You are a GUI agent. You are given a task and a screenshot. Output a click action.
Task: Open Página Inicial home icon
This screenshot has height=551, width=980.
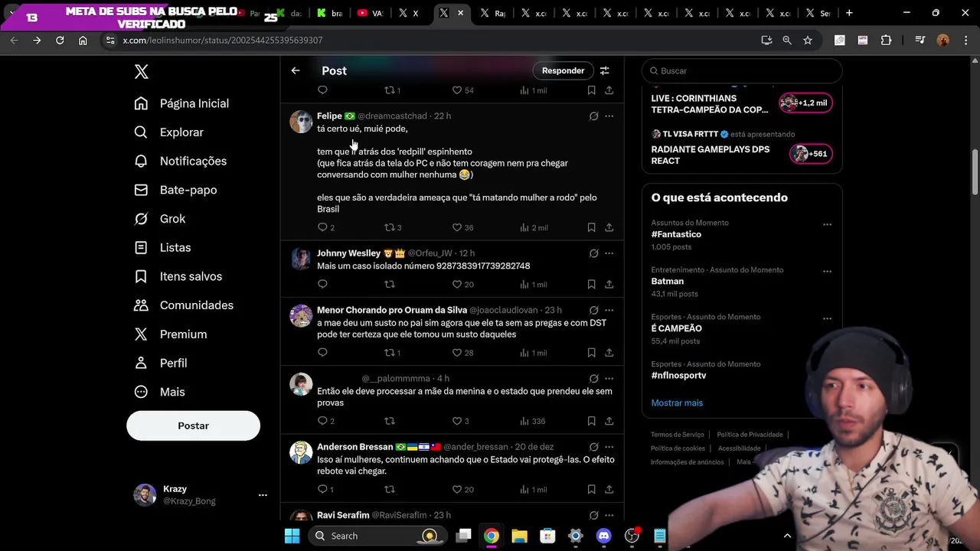click(x=141, y=103)
